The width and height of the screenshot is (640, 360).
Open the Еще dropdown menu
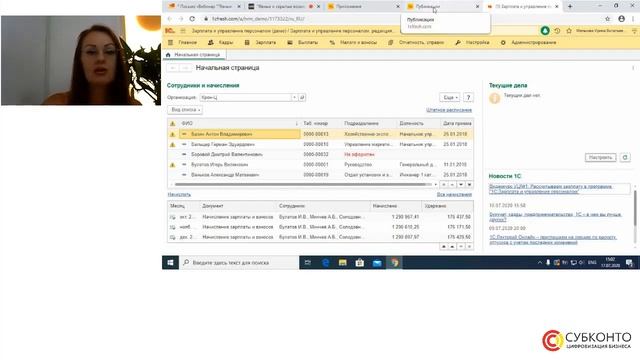(x=450, y=98)
